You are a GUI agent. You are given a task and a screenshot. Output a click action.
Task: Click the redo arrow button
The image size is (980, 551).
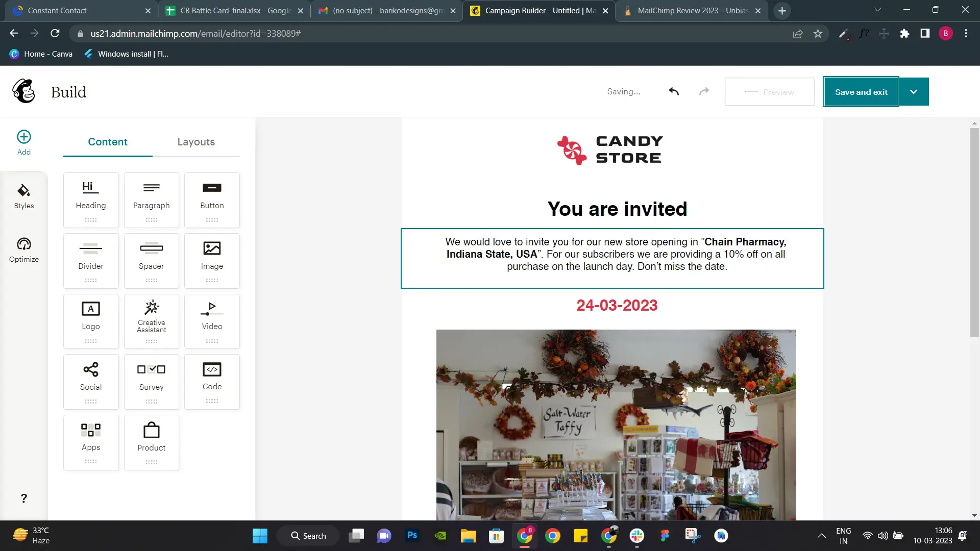click(704, 91)
